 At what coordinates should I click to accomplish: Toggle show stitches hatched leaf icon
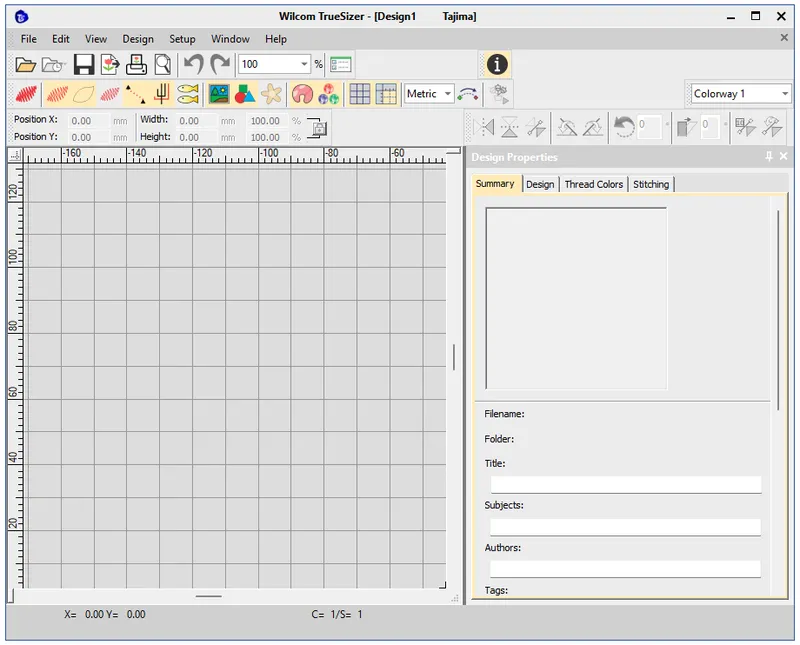coord(57,94)
